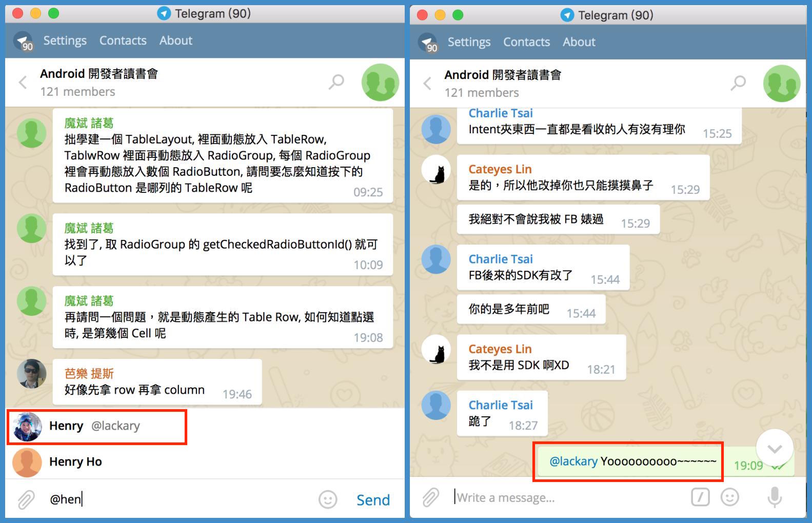Click Henry Ho's avatar in mention suggestions
Screen dimensions: 812x523
click(27, 462)
